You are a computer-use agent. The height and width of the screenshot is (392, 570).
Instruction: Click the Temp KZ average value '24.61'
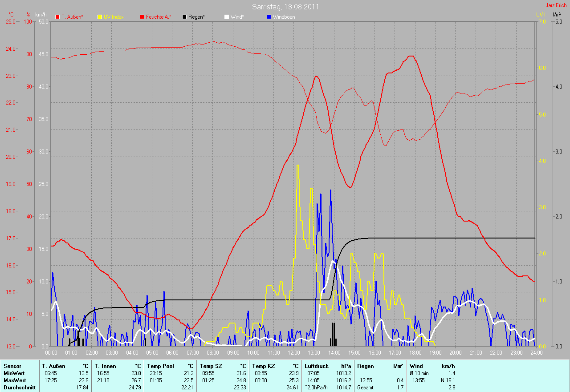coord(292,388)
